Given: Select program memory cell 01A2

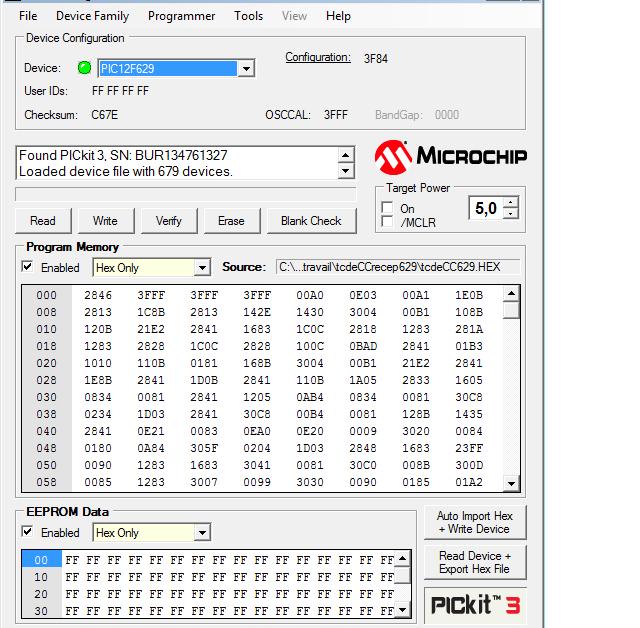Looking at the screenshot, I should tap(469, 482).
